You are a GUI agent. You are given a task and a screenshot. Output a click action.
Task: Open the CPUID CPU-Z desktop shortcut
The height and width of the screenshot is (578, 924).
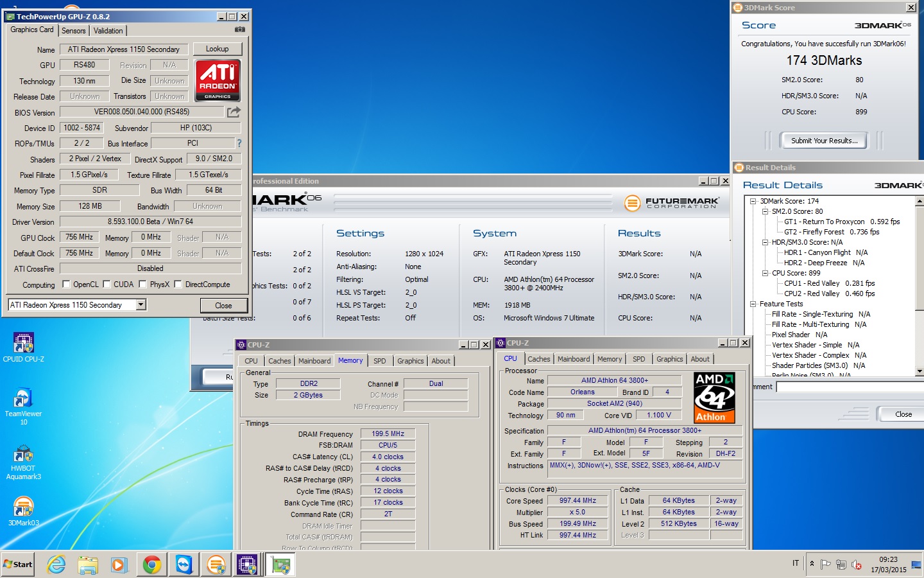(23, 347)
